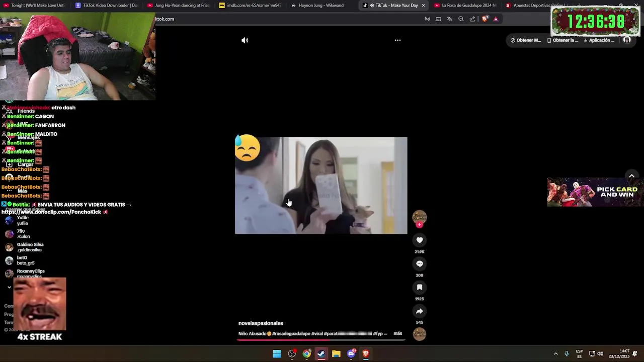Open the network icon in the system tray
Viewport: 644px width, 362px height.
(x=592, y=354)
